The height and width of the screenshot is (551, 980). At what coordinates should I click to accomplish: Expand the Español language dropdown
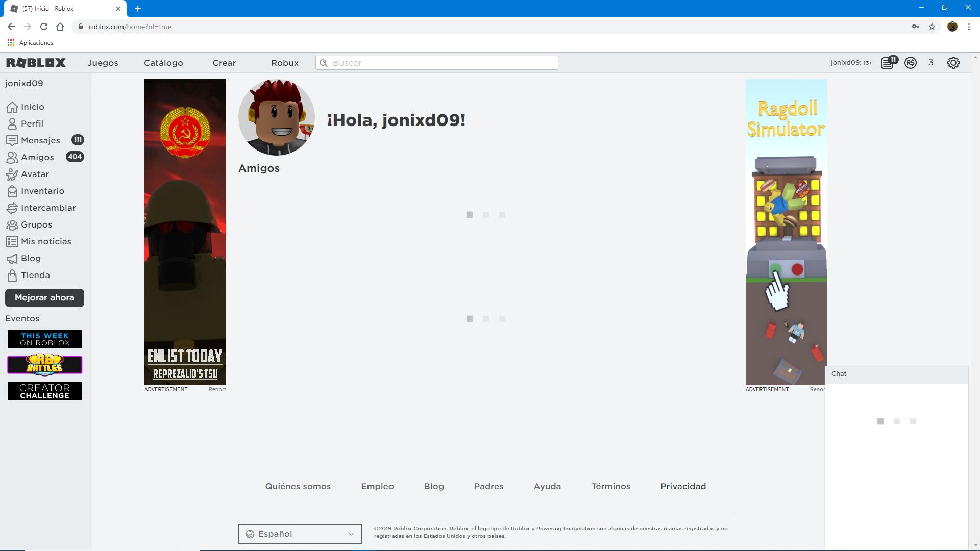[300, 534]
